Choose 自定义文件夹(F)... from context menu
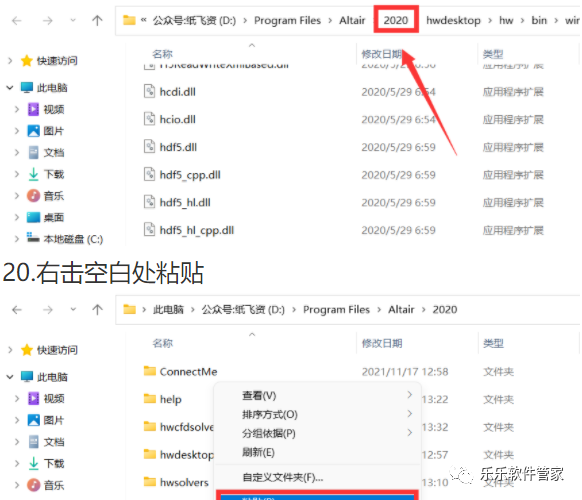Screen dimensions: 582x500 coord(318,477)
